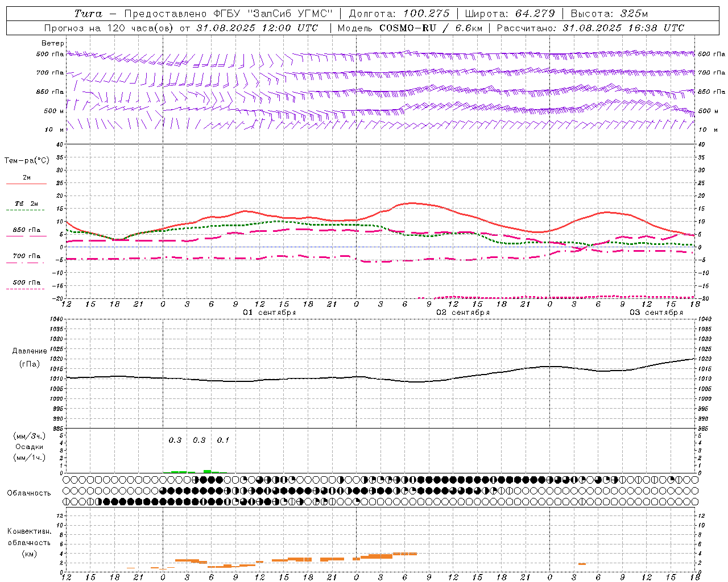
Task: Click the '(гПа)' pressure unit label
Action: tap(30, 364)
